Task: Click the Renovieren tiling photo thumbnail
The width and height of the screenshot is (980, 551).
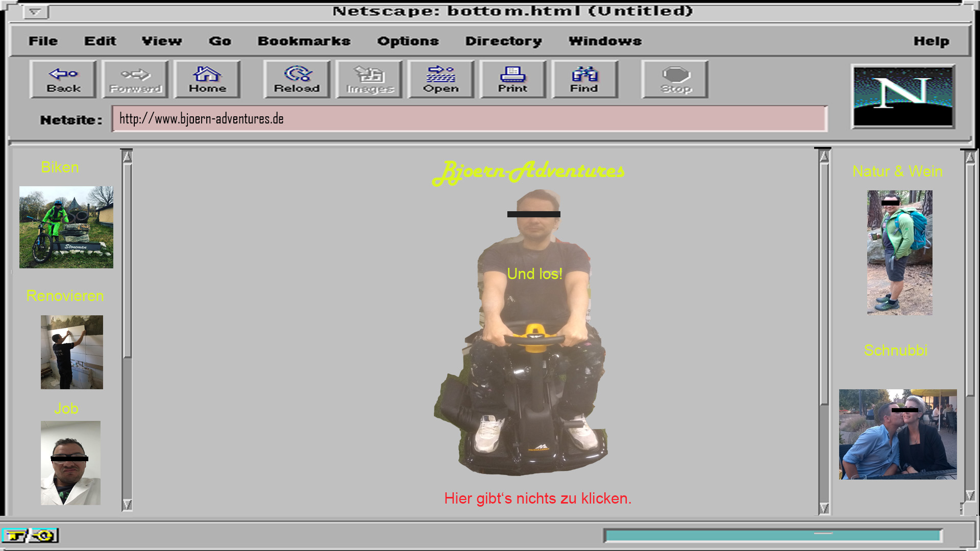Action: [72, 352]
